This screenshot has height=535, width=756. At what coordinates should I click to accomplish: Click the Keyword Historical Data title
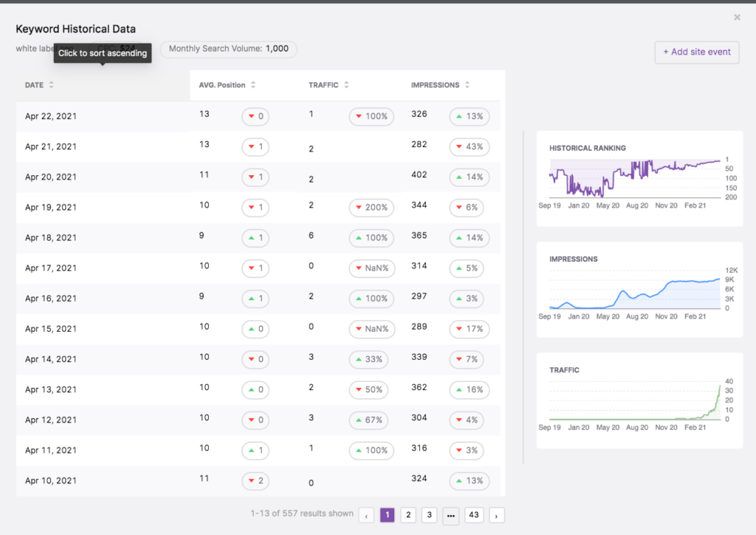point(76,29)
